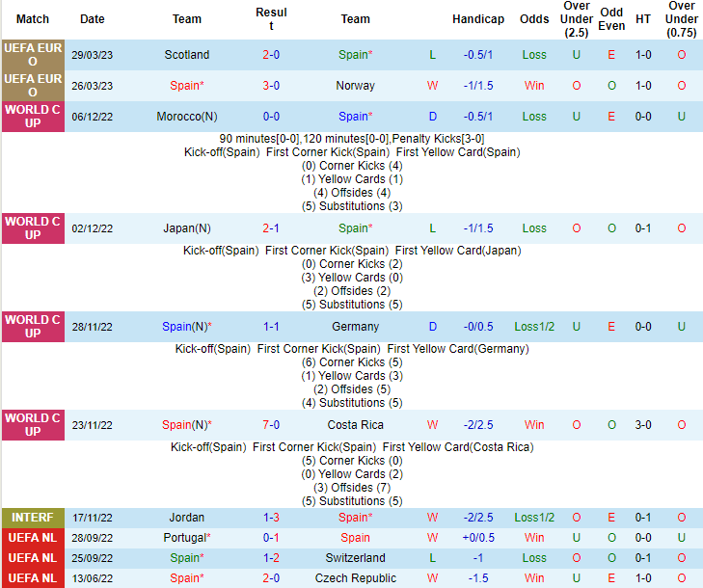Screen dimensions: 703x588
Task: Open the Portugal team link
Action: (186, 538)
